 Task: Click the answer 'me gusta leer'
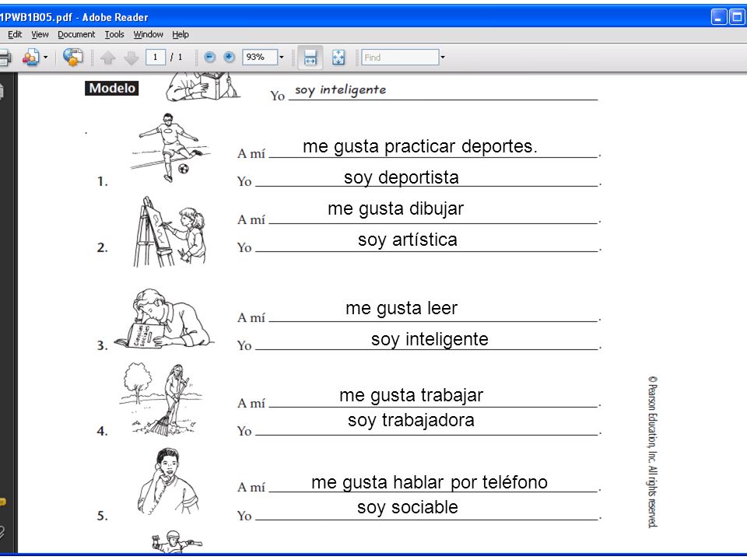402,309
